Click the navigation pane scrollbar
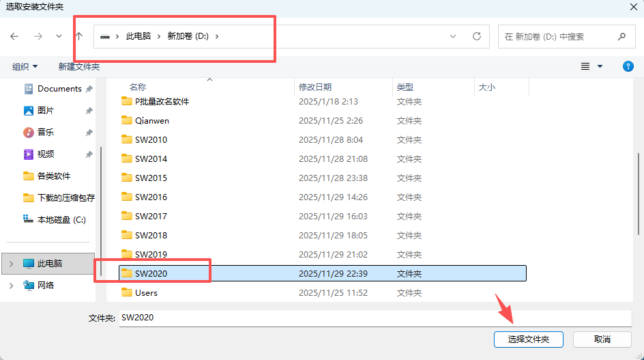644x360 pixels. click(x=101, y=211)
